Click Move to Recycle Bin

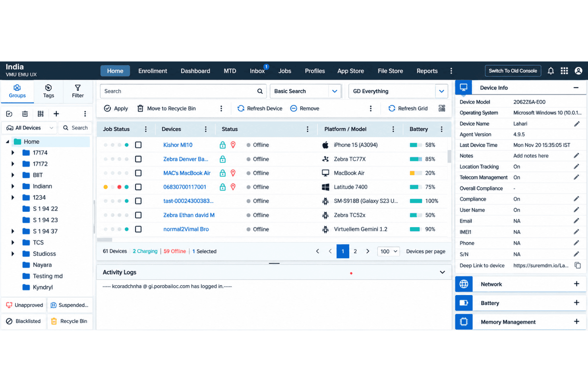(166, 108)
